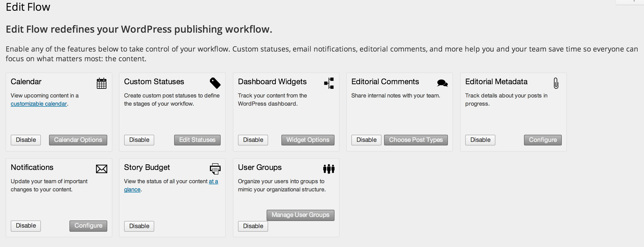Disable the Story Budget feature
The image size is (644, 247).
(x=139, y=226)
